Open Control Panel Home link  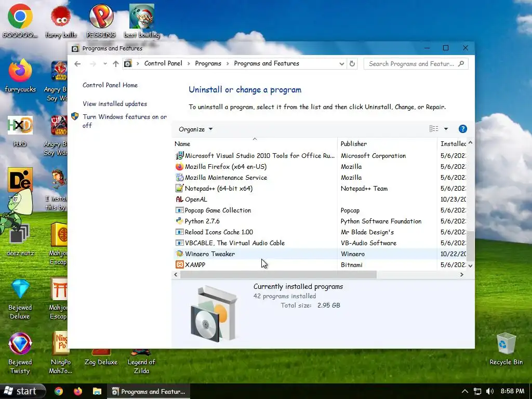[110, 85]
